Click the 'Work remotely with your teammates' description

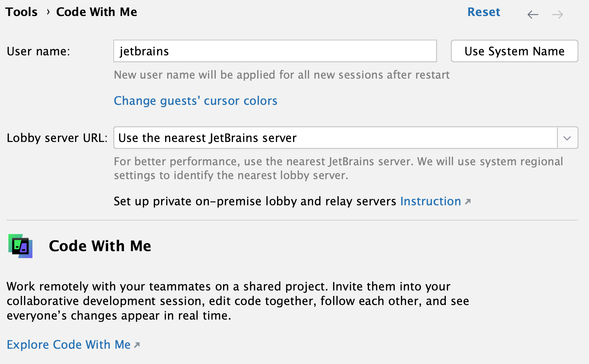238,301
